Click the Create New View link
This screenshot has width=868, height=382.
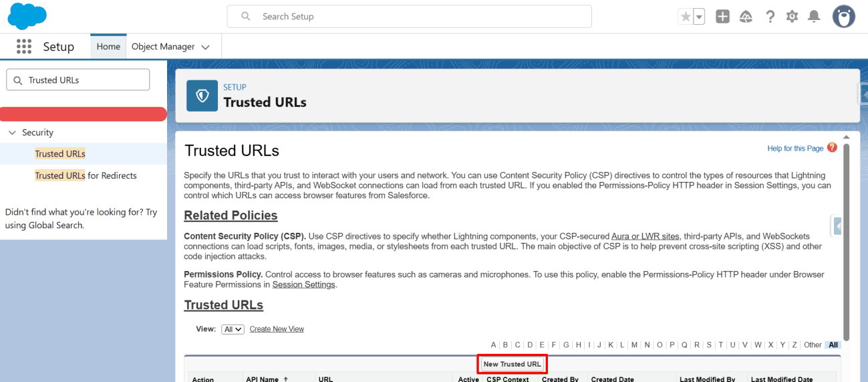277,329
